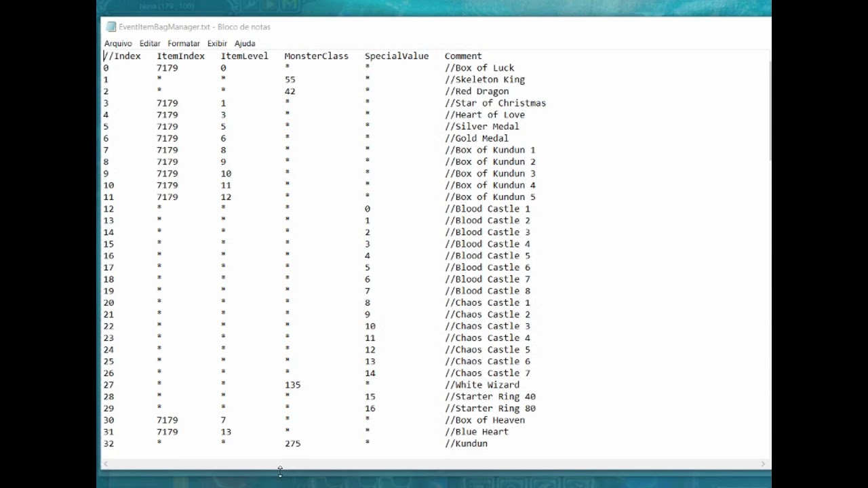This screenshot has height=488, width=868.
Task: Click MonsterClass value 275
Action: coord(292,444)
